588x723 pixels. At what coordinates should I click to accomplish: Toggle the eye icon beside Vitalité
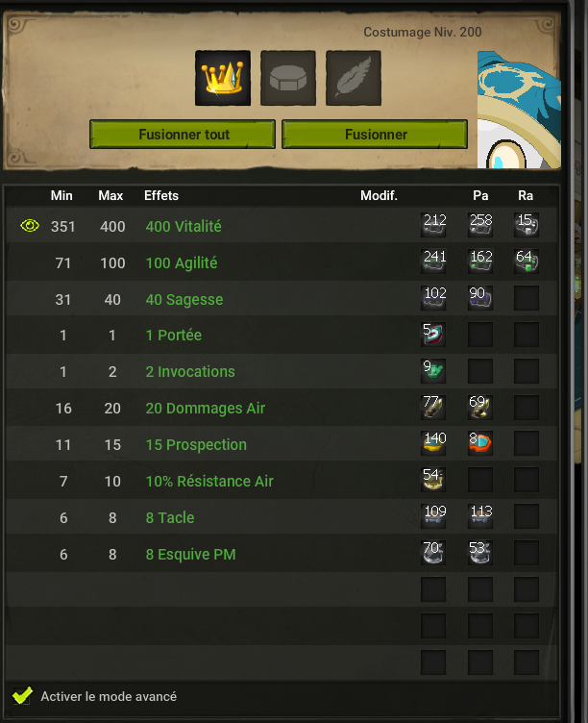coord(30,226)
